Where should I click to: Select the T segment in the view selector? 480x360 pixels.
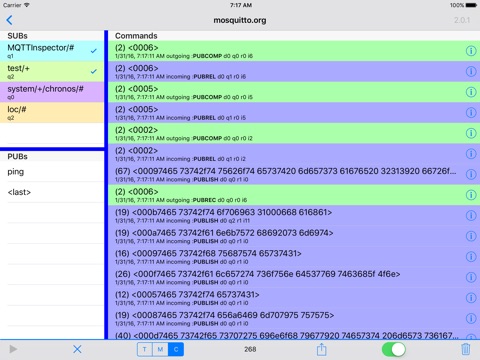coord(145,349)
